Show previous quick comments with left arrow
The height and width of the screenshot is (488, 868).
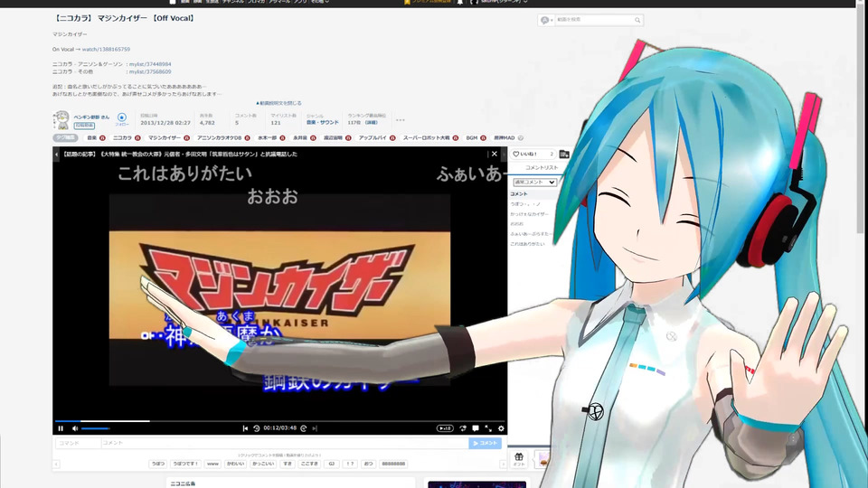click(x=56, y=464)
